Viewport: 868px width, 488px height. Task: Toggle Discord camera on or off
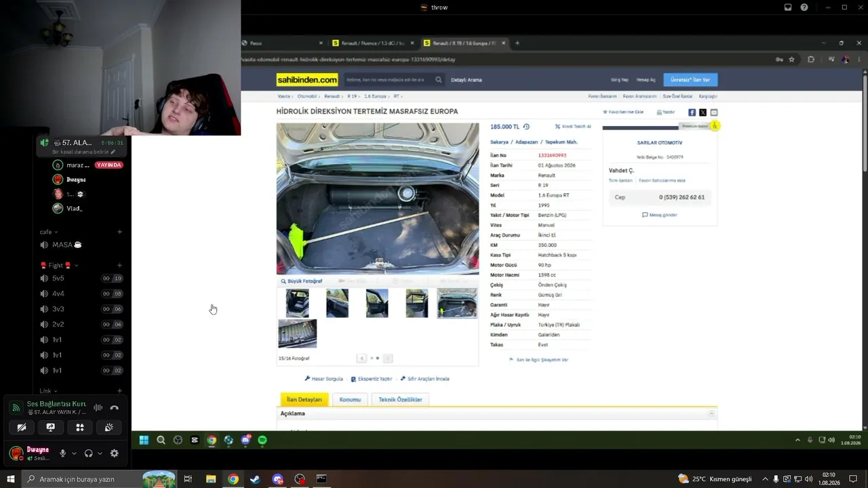pyautogui.click(x=21, y=428)
